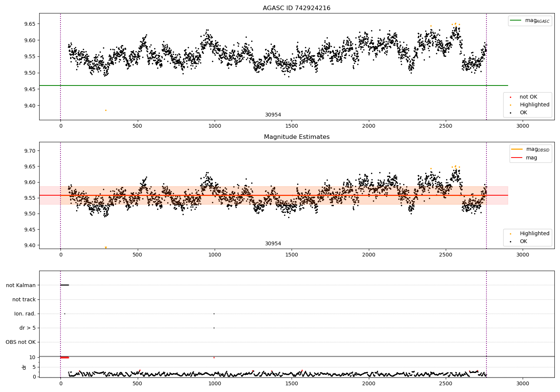Select the mag AGASC legend entry in top plot
The height and width of the screenshot is (392, 560).
[530, 21]
